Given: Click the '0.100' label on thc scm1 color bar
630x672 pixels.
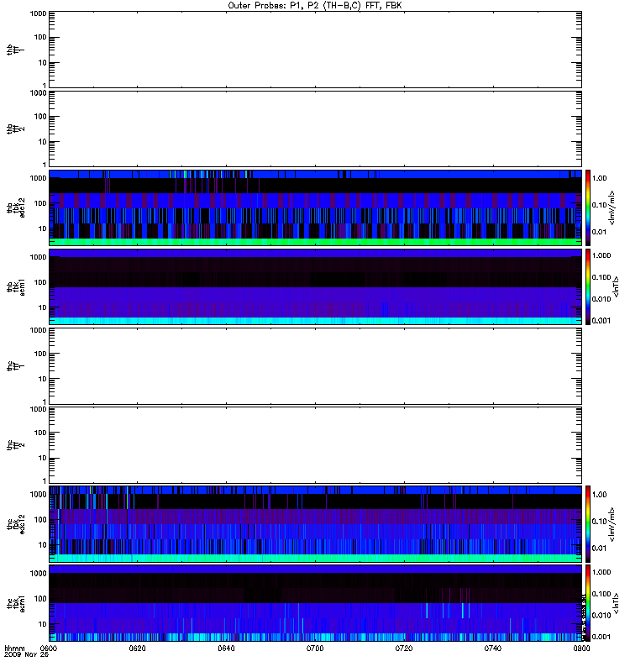Looking at the screenshot, I should point(601,594).
